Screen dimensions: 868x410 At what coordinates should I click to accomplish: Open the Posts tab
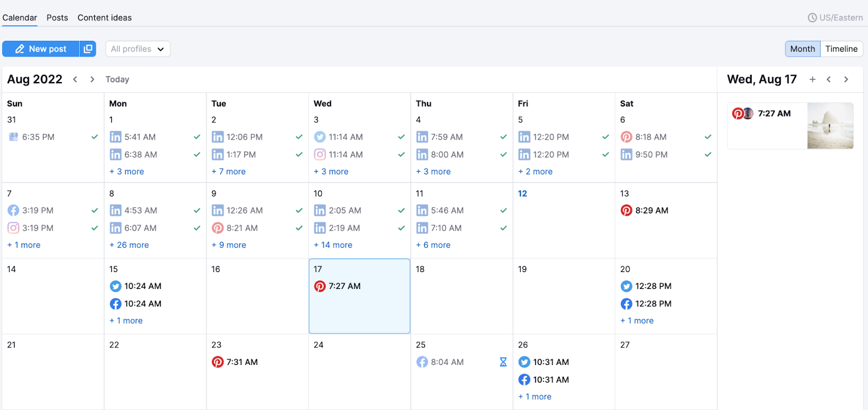[57, 18]
